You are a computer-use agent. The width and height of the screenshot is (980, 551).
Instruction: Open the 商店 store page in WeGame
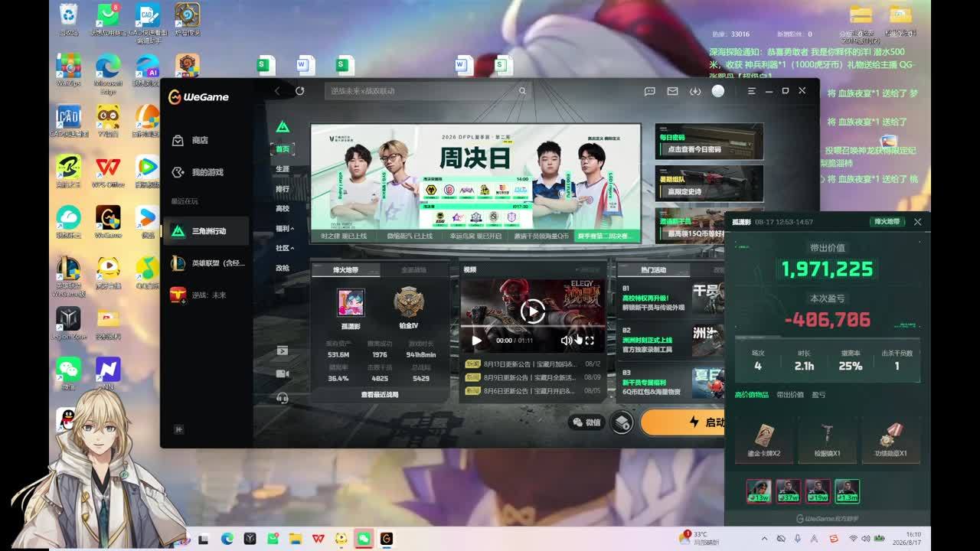[x=191, y=140]
